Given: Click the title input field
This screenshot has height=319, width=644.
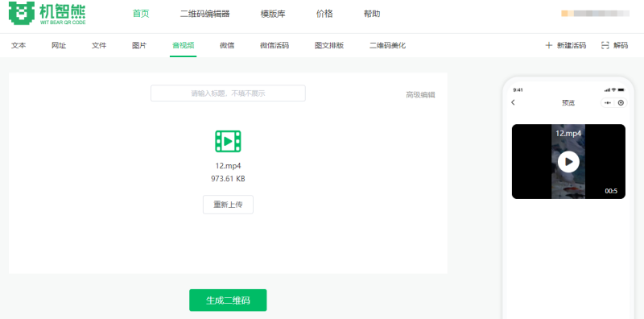Looking at the screenshot, I should (228, 93).
